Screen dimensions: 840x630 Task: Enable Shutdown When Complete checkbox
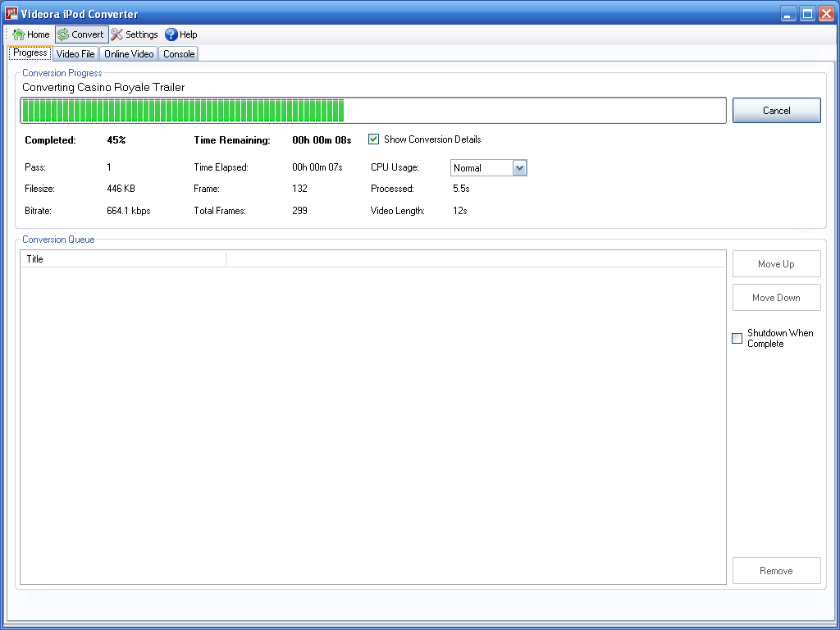tap(737, 338)
